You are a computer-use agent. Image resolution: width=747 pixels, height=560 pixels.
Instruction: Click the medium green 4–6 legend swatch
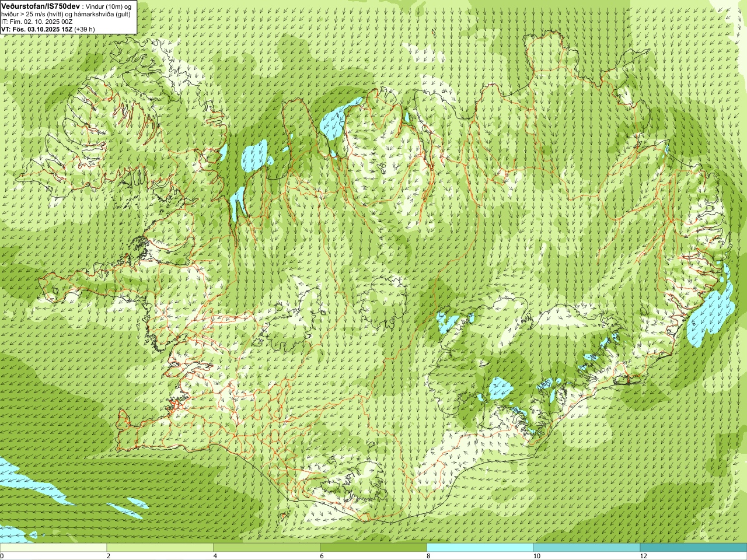[267, 548]
